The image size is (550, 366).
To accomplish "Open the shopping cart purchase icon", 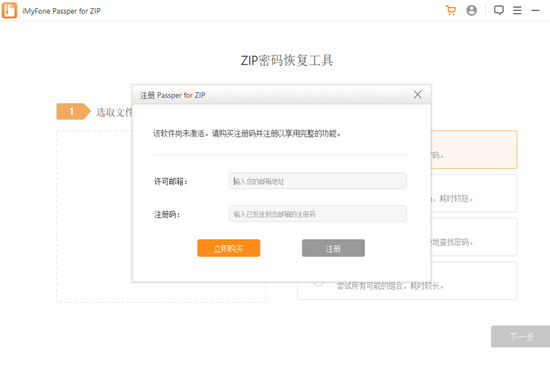I will (451, 11).
